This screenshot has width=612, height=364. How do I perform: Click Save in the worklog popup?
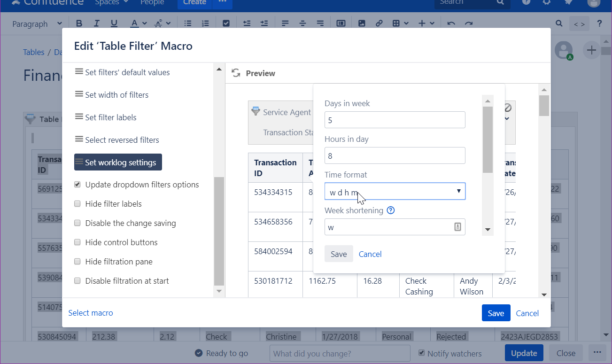[338, 254]
